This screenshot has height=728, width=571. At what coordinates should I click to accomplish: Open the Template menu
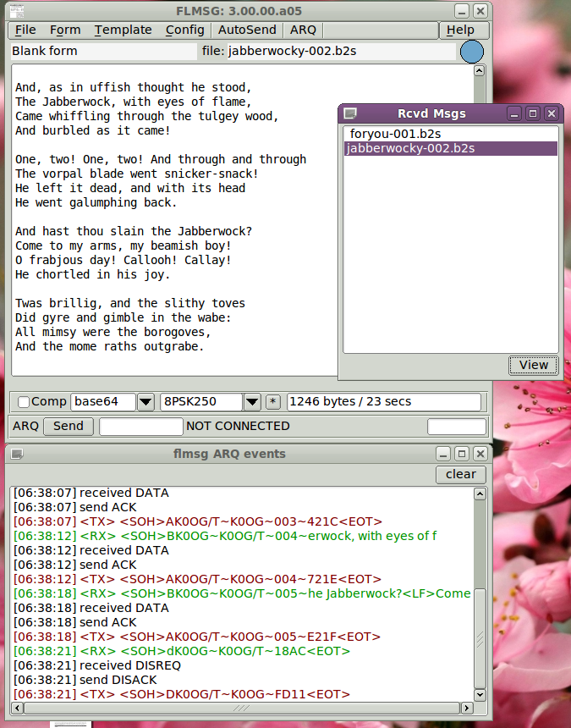pyautogui.click(x=123, y=30)
